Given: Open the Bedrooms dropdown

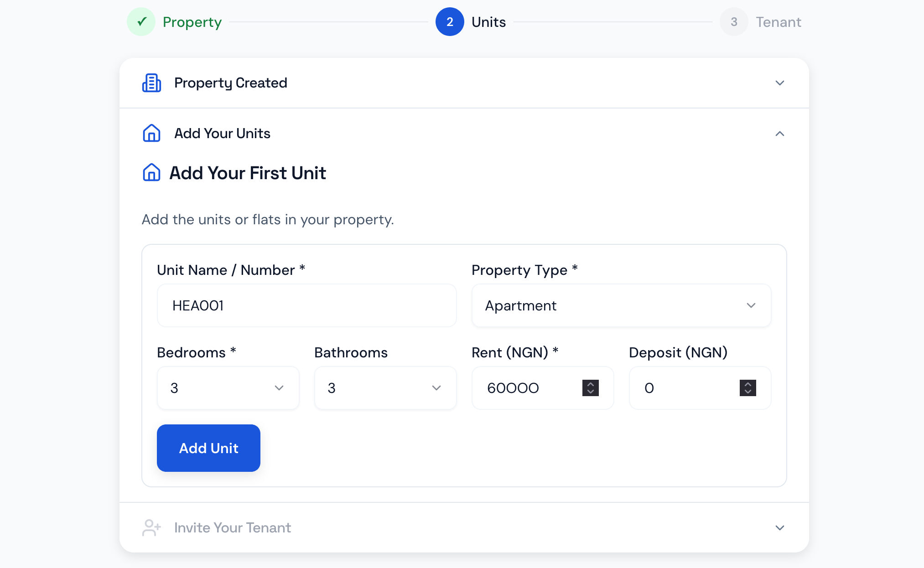Looking at the screenshot, I should point(228,388).
